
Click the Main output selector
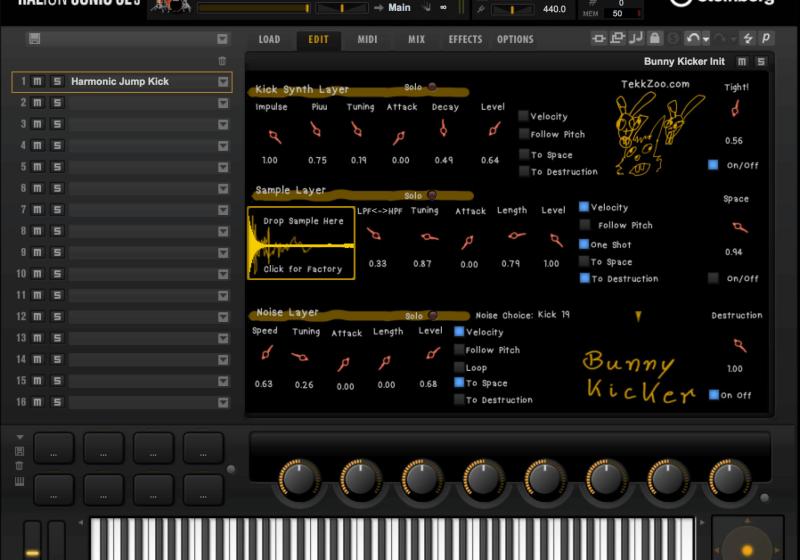(x=399, y=8)
